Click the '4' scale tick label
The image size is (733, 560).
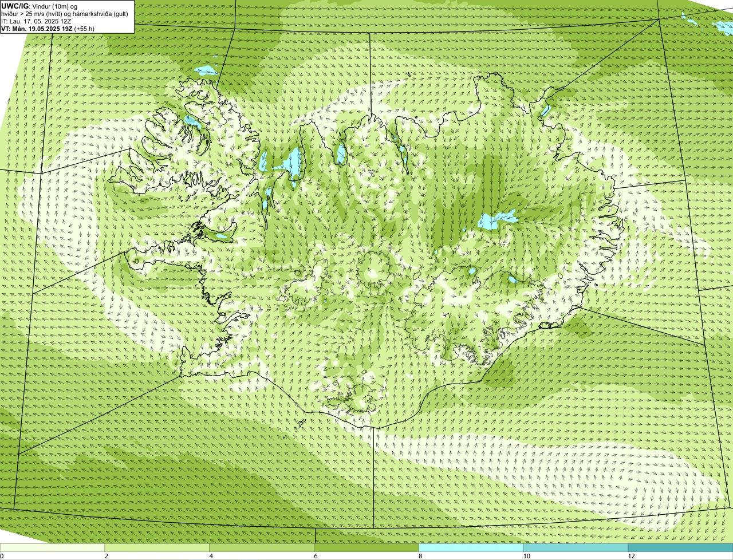[211, 556]
